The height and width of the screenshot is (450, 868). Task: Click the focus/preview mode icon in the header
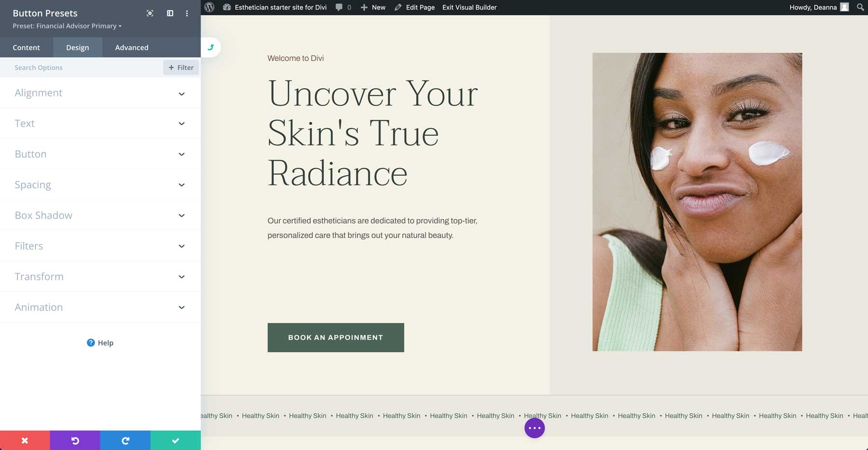coord(149,13)
